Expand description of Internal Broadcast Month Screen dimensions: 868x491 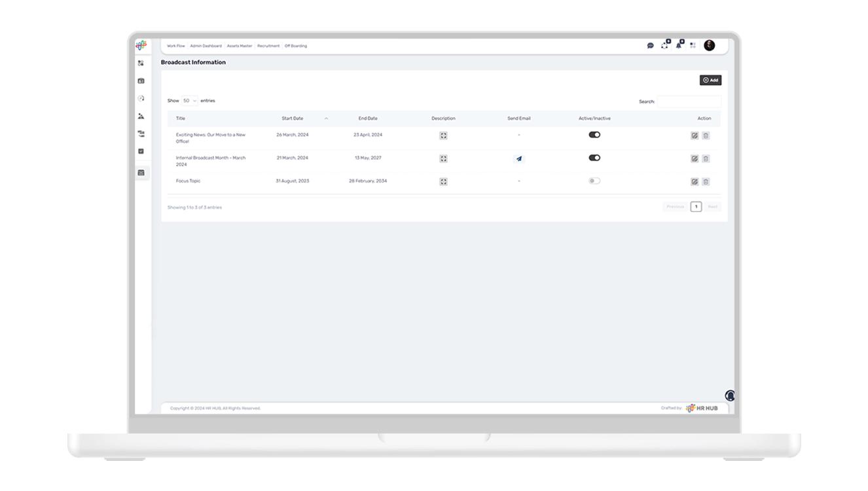tap(443, 158)
